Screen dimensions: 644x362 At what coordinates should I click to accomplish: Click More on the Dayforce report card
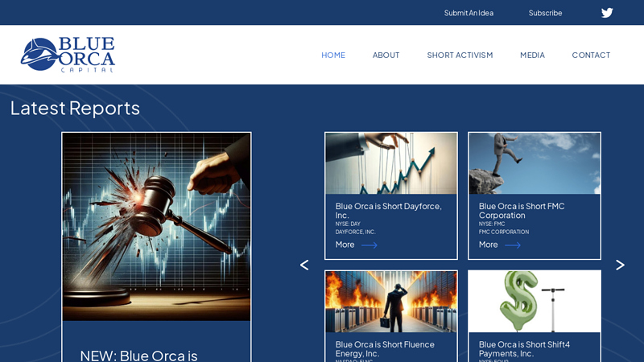coord(345,245)
